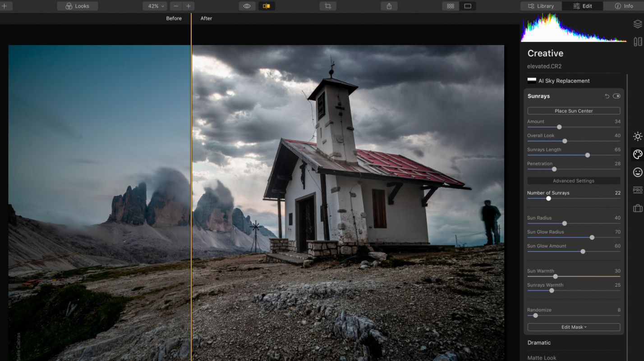Select the Creative palette icon
The width and height of the screenshot is (644, 361).
pos(637,154)
